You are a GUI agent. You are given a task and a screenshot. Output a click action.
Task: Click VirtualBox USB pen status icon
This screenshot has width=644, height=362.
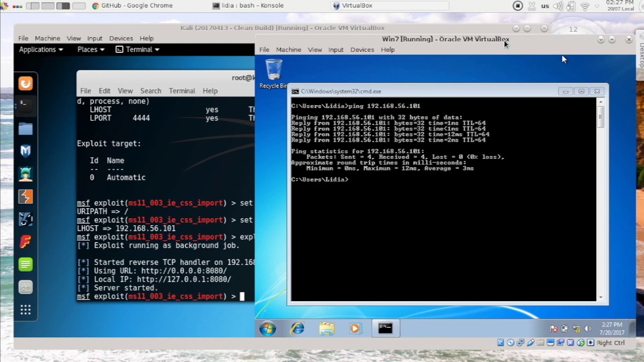[530, 342]
